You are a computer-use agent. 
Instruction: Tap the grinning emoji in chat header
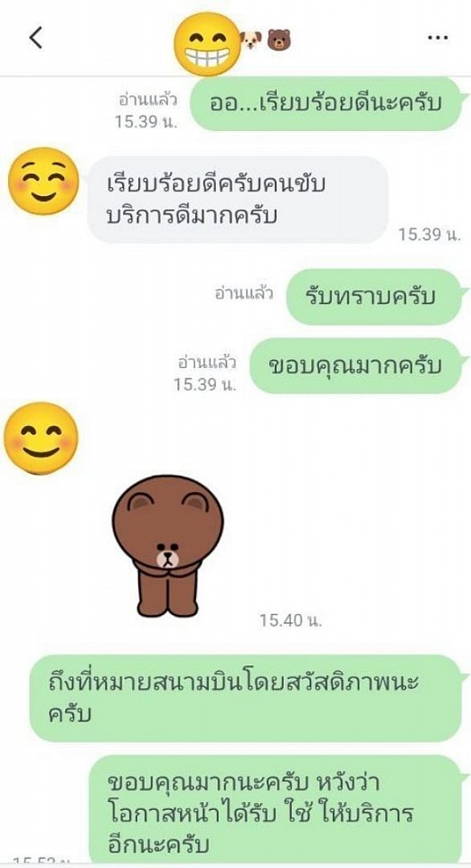point(208,44)
